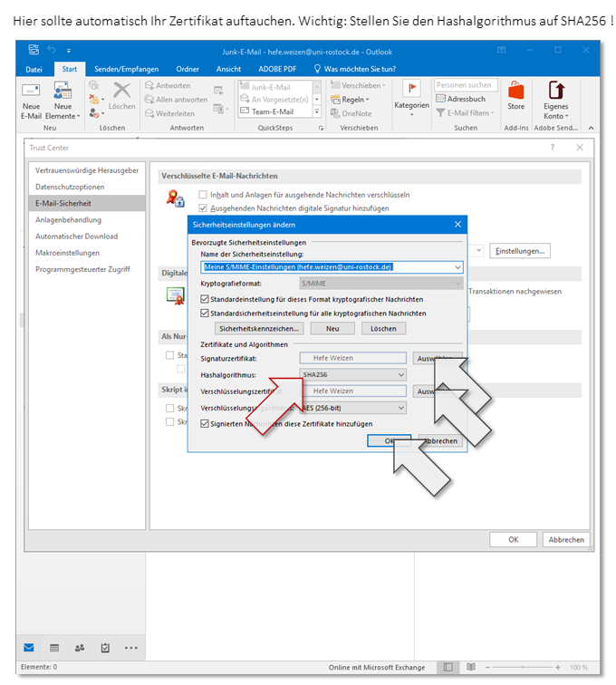Viewport: 616px width, 685px height.
Task: Open the Store add-in icon
Action: click(x=515, y=91)
